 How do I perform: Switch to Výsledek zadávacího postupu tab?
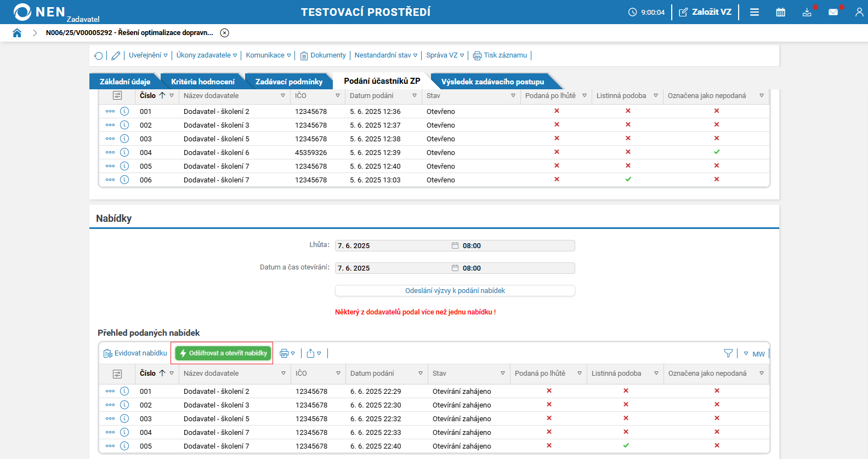[492, 82]
